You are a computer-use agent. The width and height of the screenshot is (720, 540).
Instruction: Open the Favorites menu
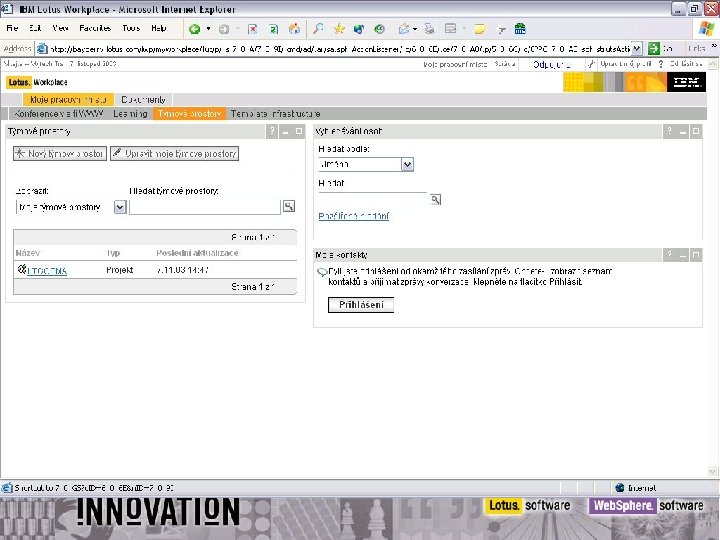tap(95, 28)
